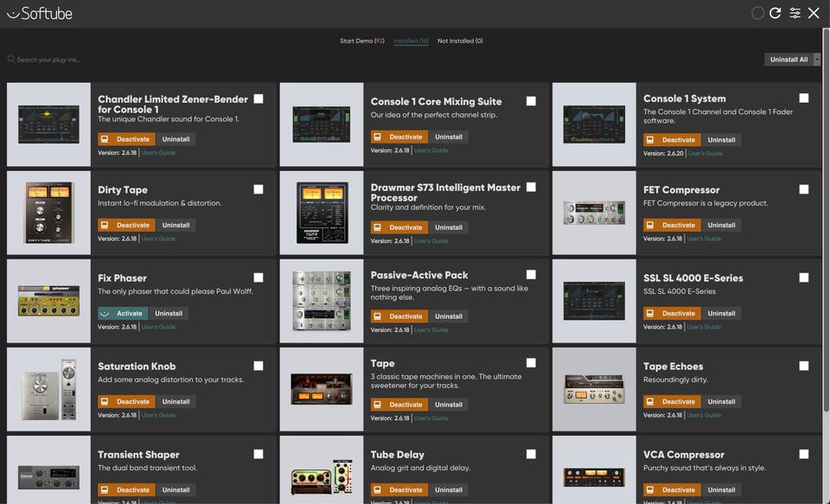Uninstall Console 1 Core Mixing Suite

coord(449,137)
